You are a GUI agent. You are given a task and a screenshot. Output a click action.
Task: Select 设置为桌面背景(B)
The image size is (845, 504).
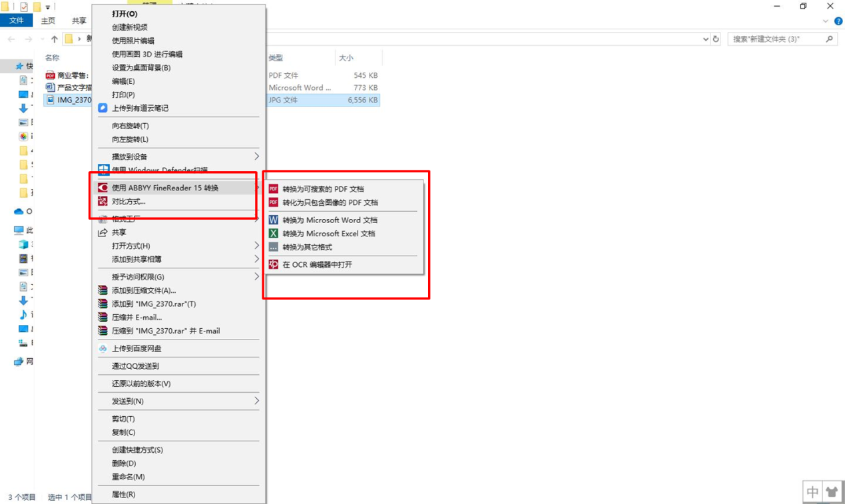pyautogui.click(x=141, y=67)
